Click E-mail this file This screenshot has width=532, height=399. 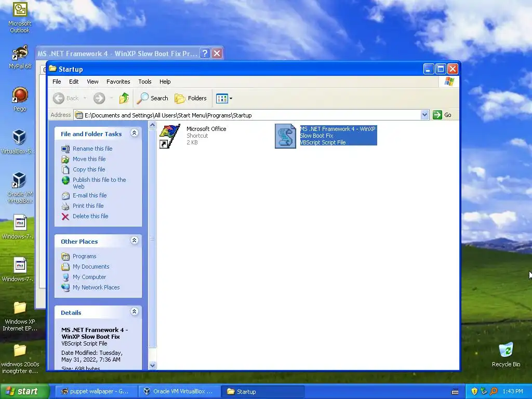[x=84, y=195]
